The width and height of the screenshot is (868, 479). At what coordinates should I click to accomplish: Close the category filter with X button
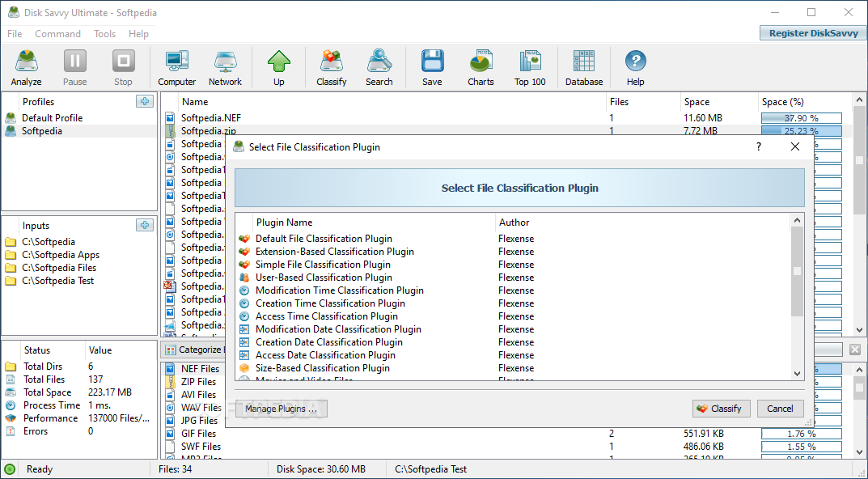[855, 350]
